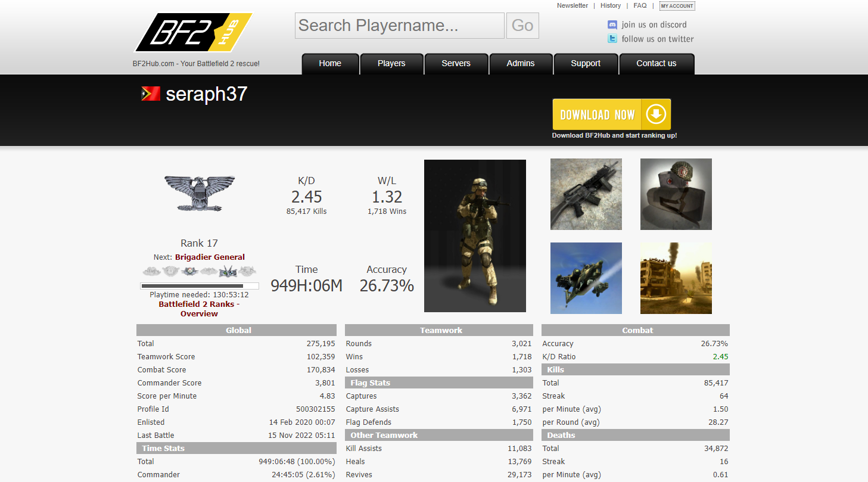Click the My Account button
Image resolution: width=868 pixels, height=482 pixels.
pos(677,6)
